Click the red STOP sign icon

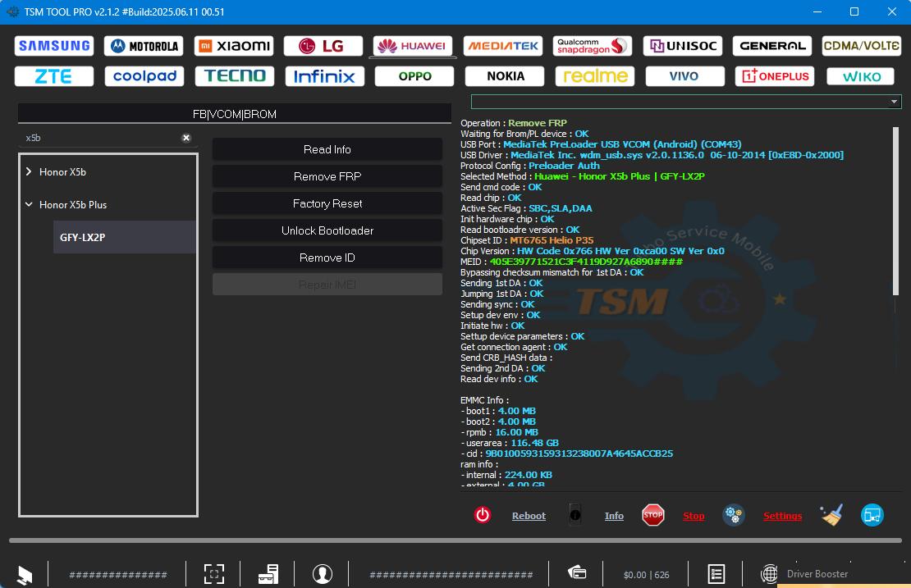(x=653, y=515)
